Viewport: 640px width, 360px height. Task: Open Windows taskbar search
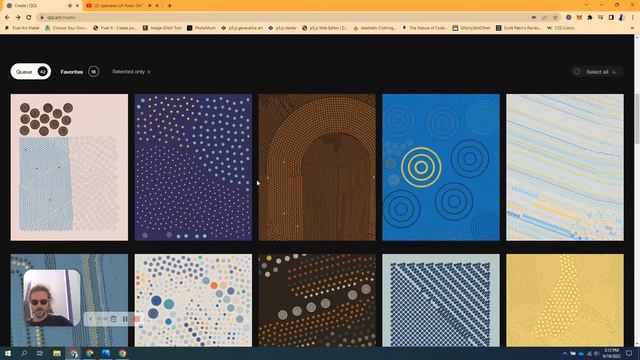tap(24, 353)
